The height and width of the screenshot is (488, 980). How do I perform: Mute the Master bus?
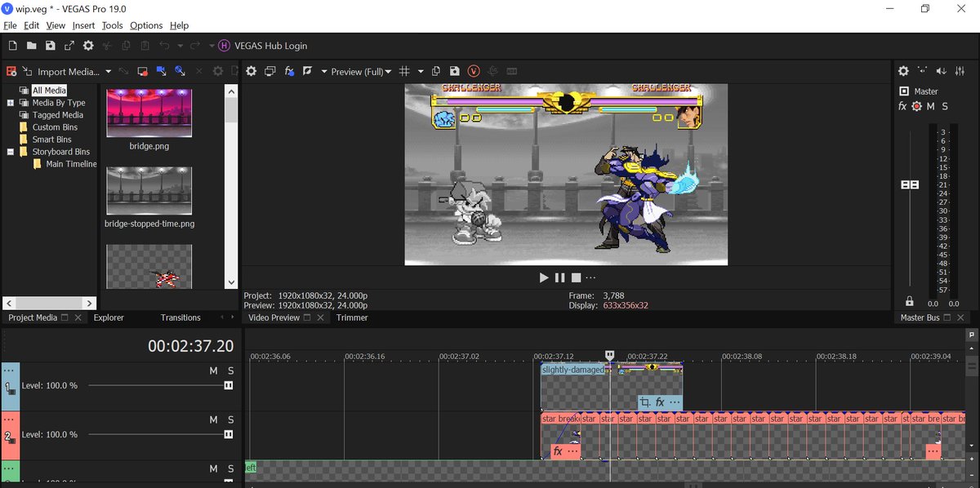(930, 107)
